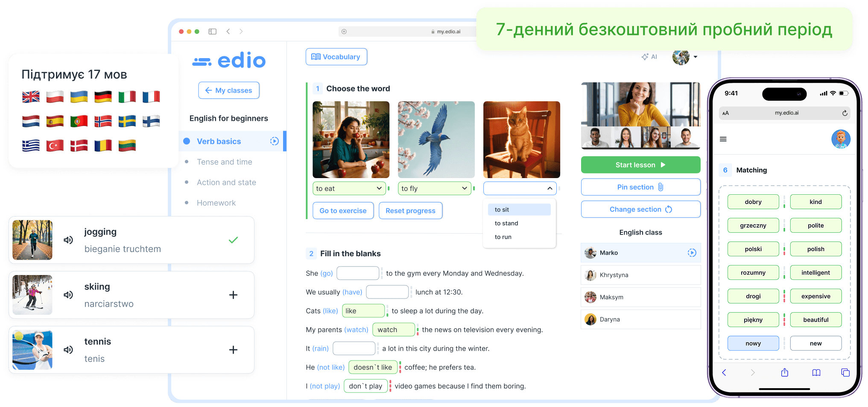Select the "nowy" chip in the Matching exercise
The height and width of the screenshot is (407, 868).
pos(753,343)
